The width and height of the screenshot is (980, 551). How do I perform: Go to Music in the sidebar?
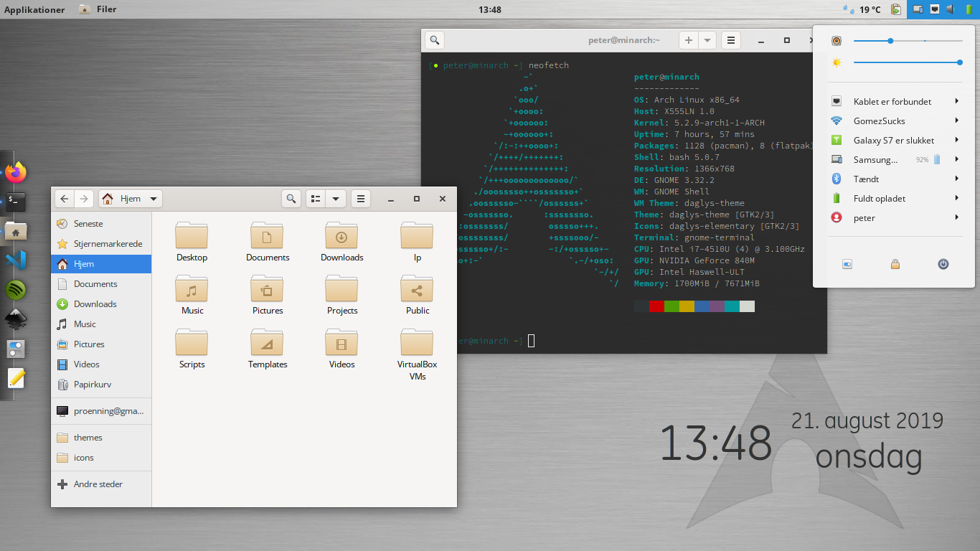(101, 324)
